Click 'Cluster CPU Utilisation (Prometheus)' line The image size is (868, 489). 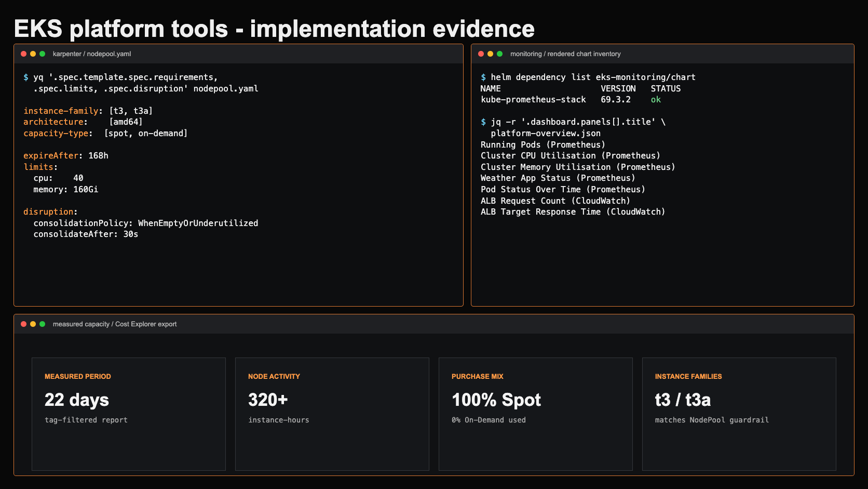click(571, 155)
